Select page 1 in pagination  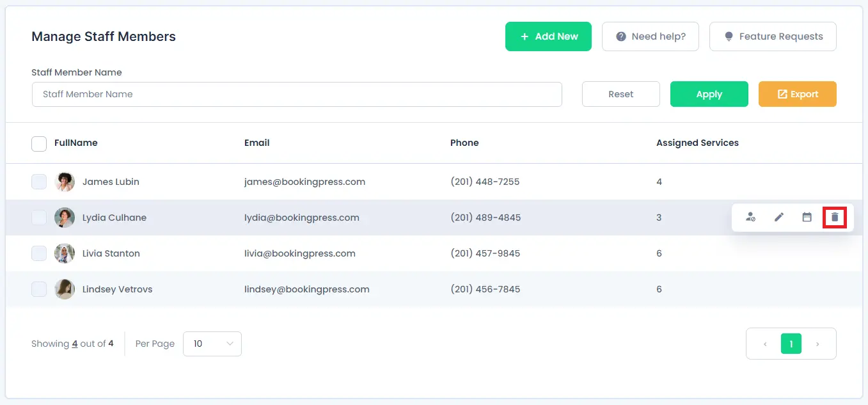click(791, 344)
